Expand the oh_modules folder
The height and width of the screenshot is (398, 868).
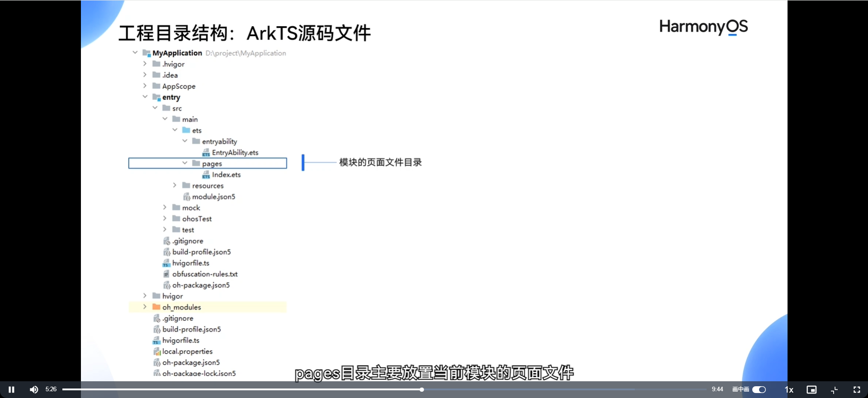145,307
